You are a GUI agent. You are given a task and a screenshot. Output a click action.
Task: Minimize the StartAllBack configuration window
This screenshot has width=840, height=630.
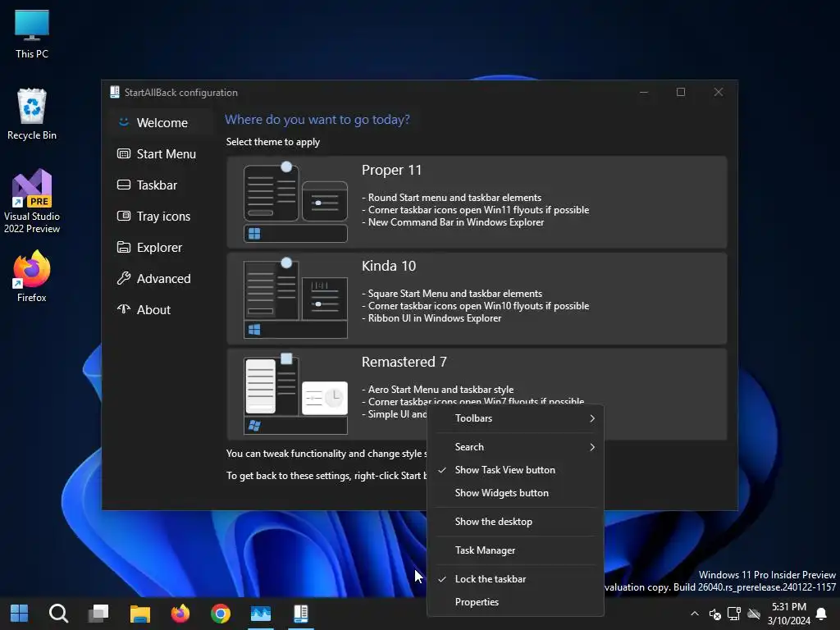(x=644, y=92)
